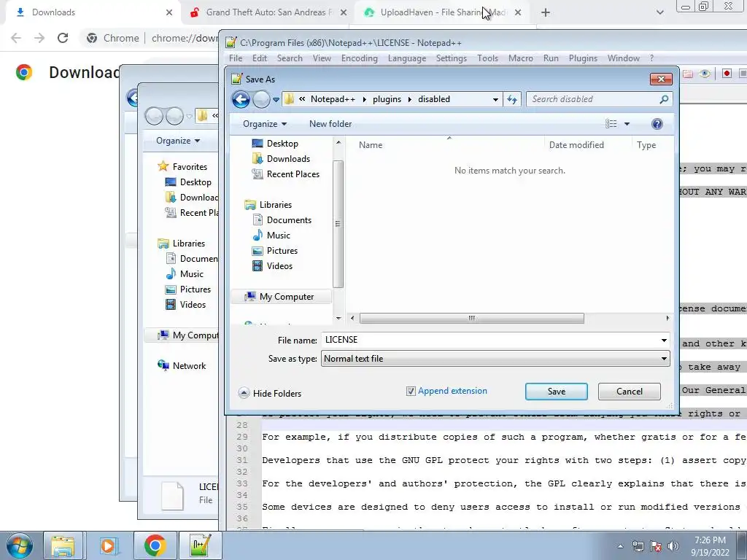Click the Save button

[557, 392]
